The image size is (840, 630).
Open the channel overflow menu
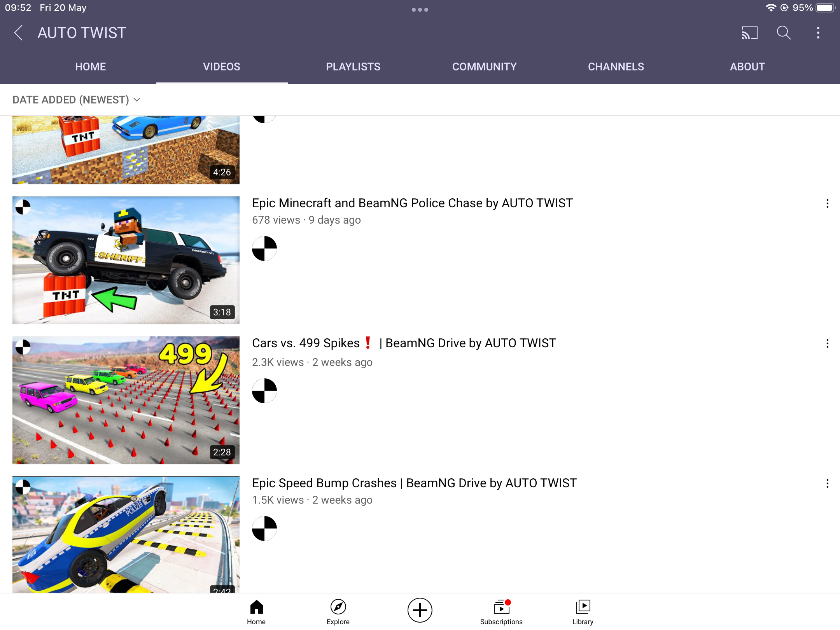(x=818, y=33)
